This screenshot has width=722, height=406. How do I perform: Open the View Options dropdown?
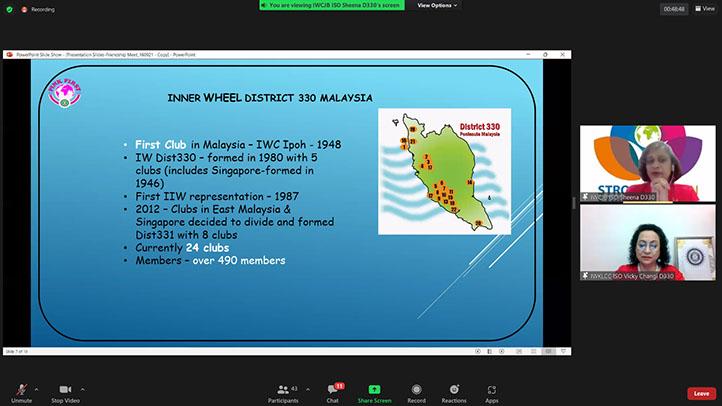click(438, 5)
